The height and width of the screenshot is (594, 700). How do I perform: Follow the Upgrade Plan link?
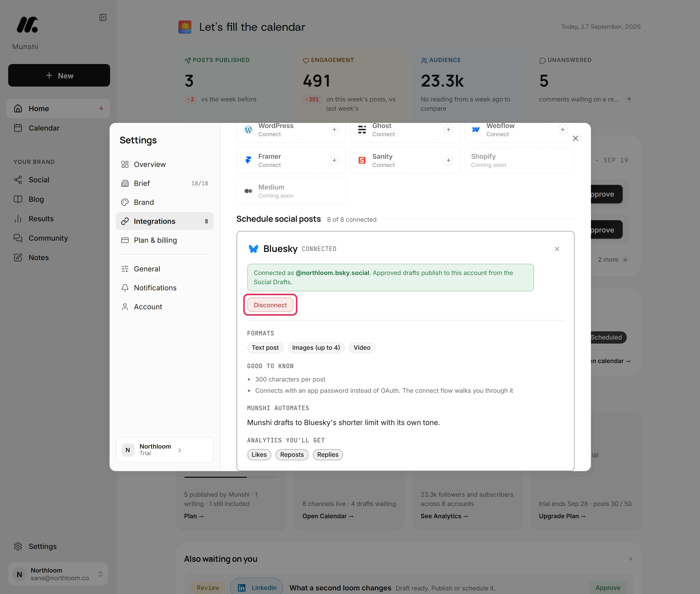pos(562,516)
